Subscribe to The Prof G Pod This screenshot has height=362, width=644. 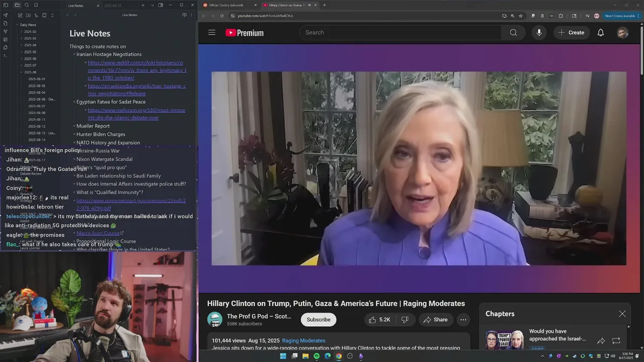318,320
